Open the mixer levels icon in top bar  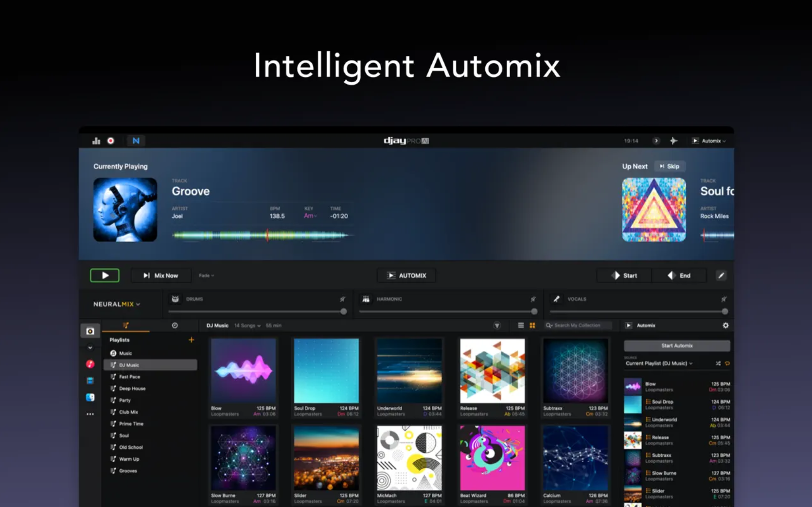(96, 141)
